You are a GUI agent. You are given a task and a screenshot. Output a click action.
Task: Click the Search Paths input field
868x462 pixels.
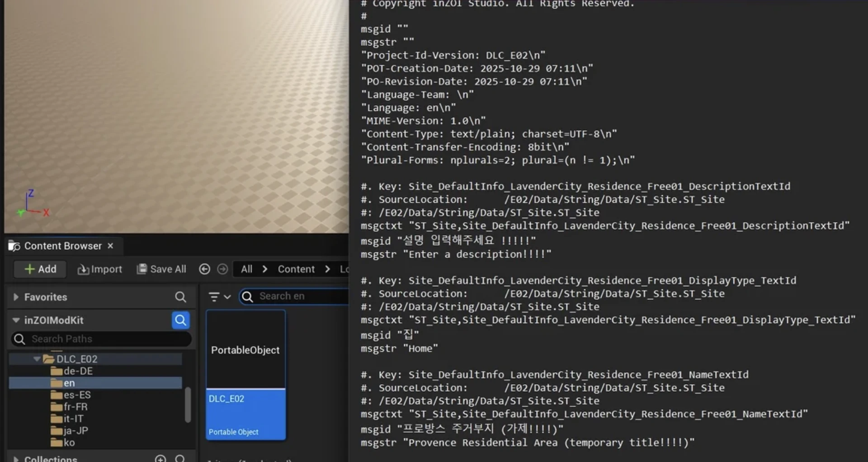[x=101, y=339]
